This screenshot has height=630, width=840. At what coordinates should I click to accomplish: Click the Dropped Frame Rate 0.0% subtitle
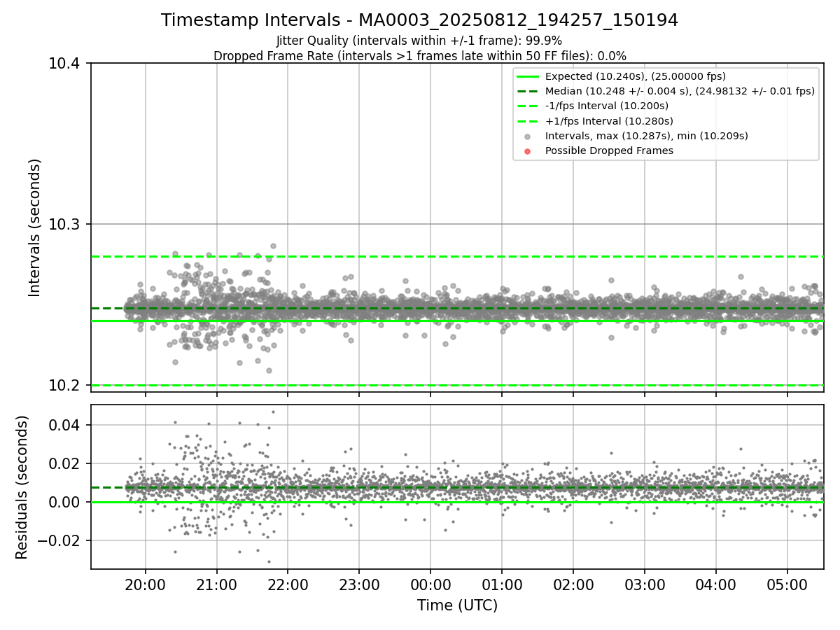coord(419,56)
